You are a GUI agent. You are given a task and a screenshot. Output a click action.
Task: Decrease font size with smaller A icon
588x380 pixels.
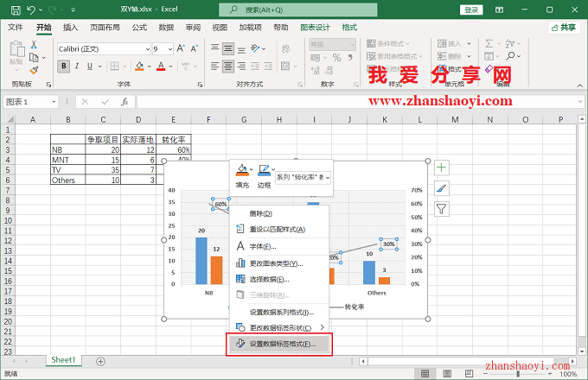[x=195, y=48]
